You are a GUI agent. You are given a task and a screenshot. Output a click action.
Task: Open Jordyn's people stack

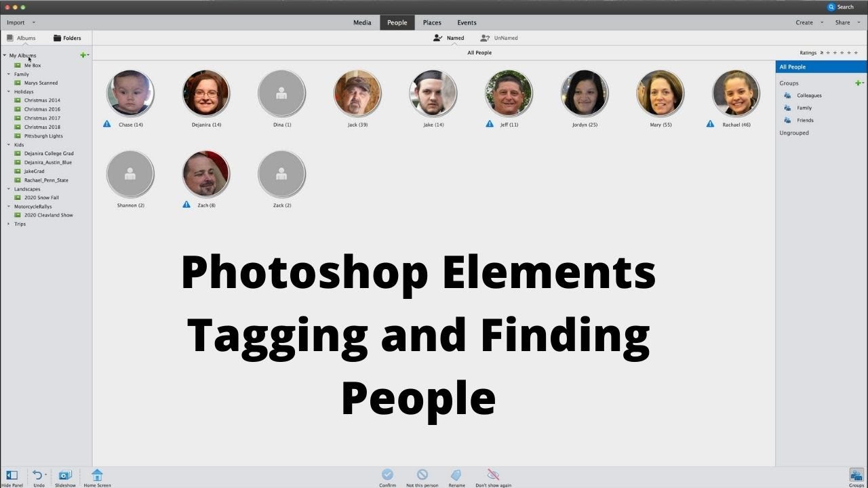(x=585, y=94)
